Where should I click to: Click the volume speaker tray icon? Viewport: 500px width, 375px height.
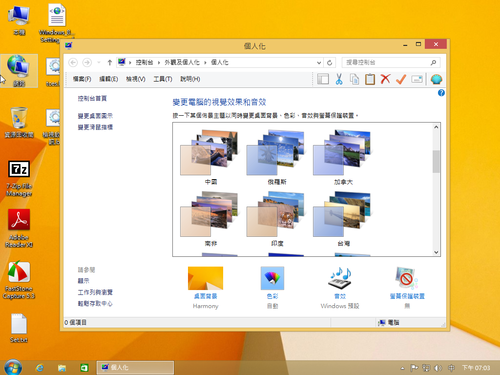[x=438, y=368]
